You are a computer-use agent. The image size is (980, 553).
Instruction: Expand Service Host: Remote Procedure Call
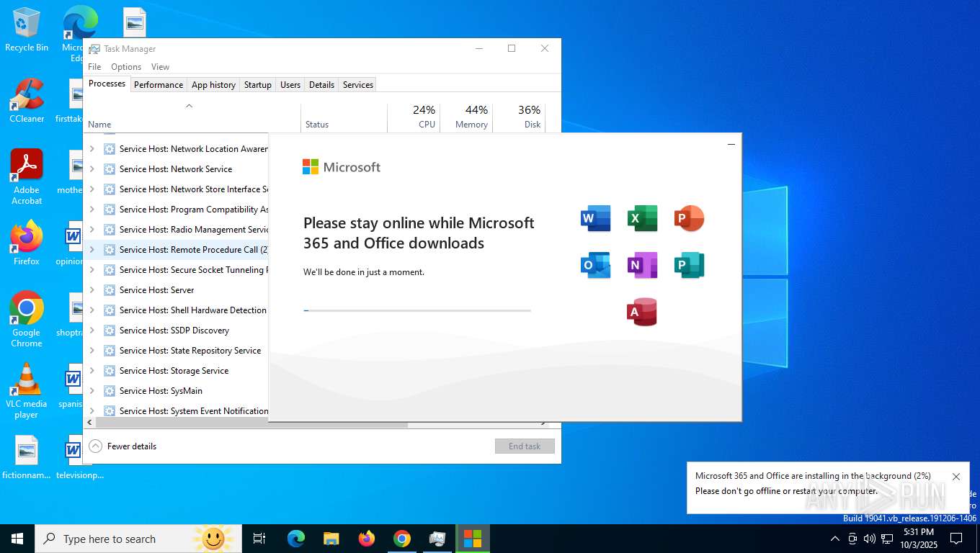pyautogui.click(x=92, y=250)
